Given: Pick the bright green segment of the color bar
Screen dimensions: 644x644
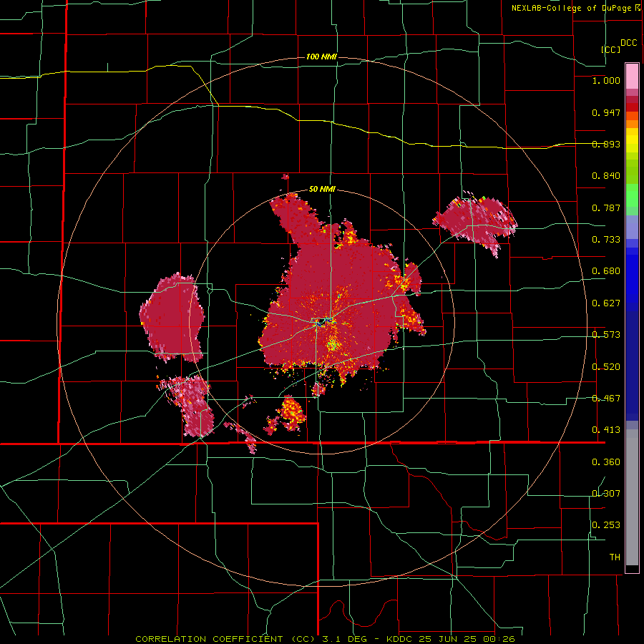Looking at the screenshot, I should coord(632,195).
